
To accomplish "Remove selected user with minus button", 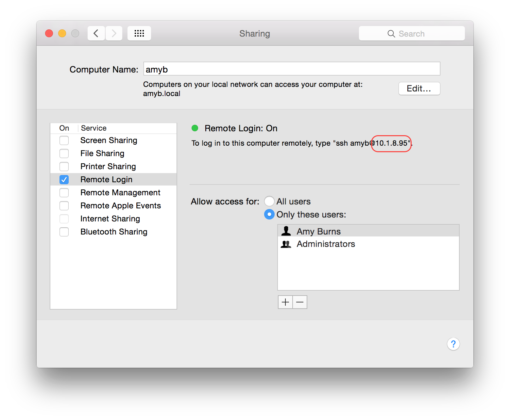I will click(299, 302).
